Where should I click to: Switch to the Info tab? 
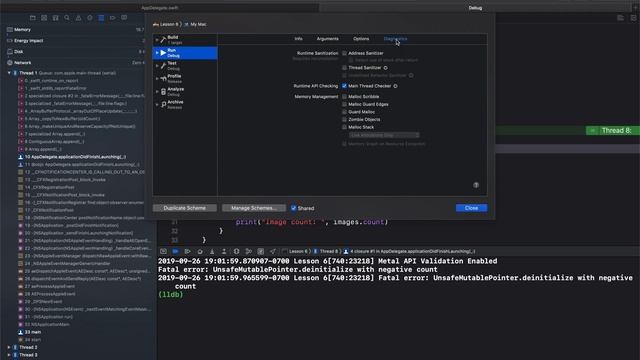pos(298,39)
